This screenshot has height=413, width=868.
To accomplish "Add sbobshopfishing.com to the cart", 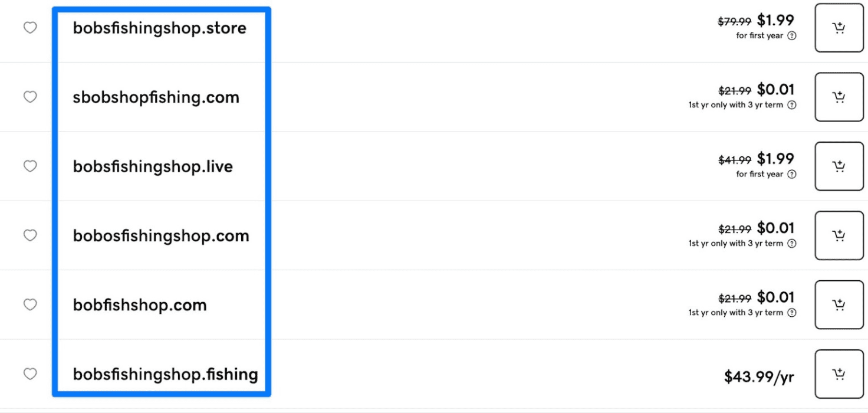I will pyautogui.click(x=839, y=97).
